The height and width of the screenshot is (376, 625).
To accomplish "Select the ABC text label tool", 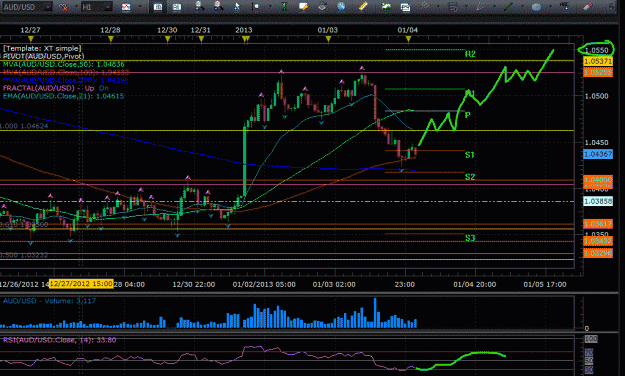I will pos(565,6).
